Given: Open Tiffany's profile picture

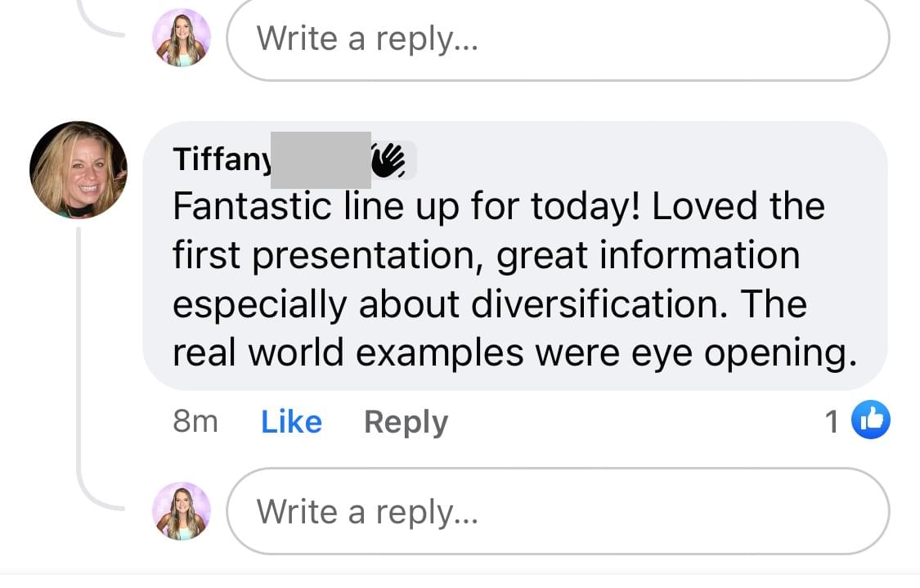Looking at the screenshot, I should click(78, 170).
